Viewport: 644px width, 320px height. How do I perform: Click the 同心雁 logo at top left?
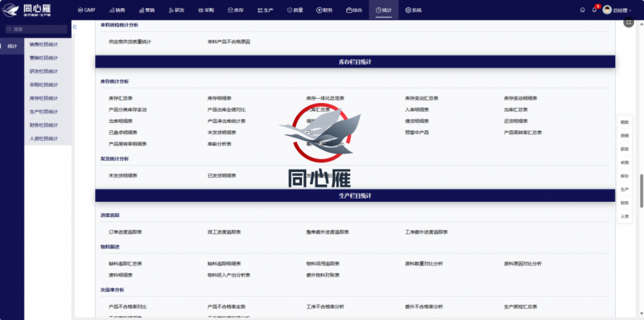click(27, 10)
